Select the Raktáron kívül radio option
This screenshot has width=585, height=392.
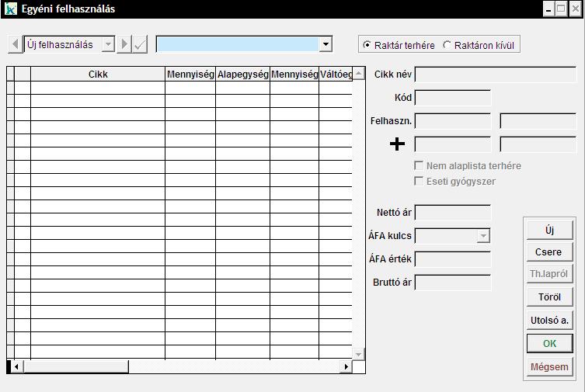point(447,45)
